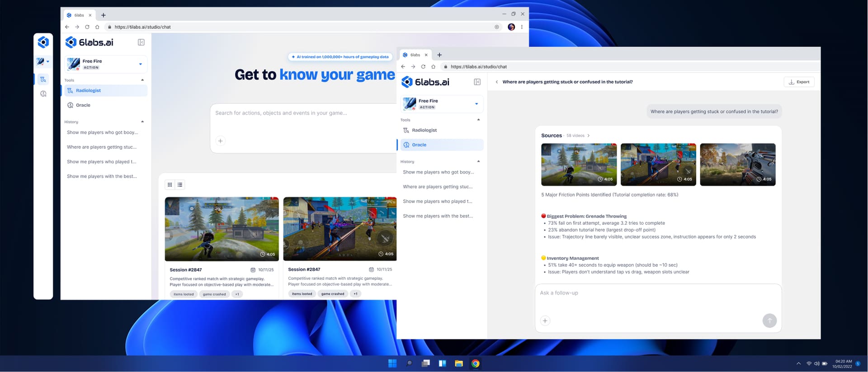The width and height of the screenshot is (868, 372).
Task: Send the follow-up message with the arrow button
Action: (x=769, y=321)
